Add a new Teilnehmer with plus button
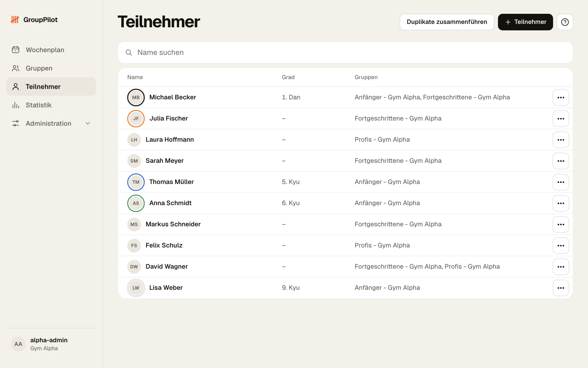 pos(525,22)
